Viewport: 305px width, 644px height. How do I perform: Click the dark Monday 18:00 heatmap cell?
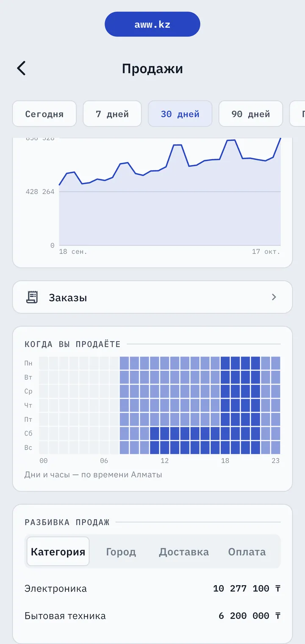click(x=225, y=363)
